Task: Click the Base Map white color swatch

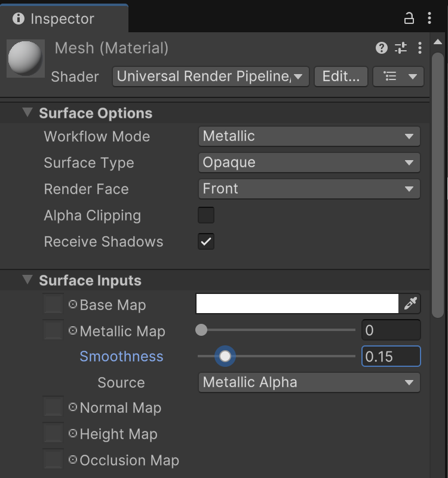Action: pyautogui.click(x=297, y=304)
